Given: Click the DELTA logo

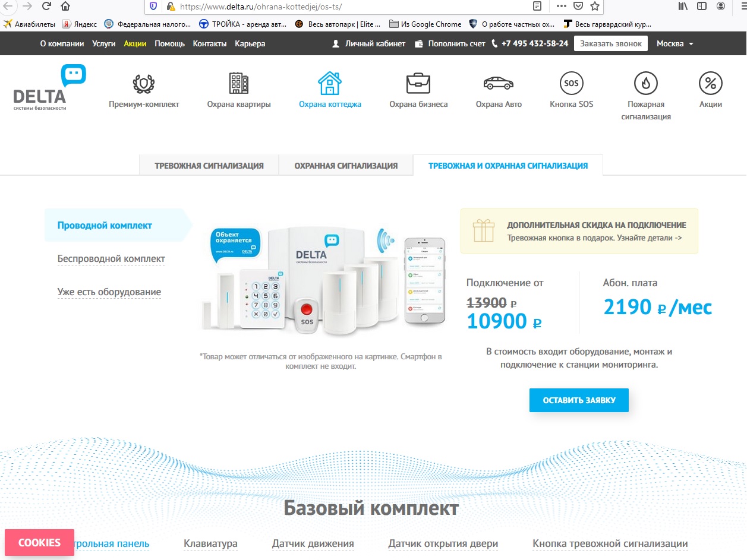Looking at the screenshot, I should [49, 88].
